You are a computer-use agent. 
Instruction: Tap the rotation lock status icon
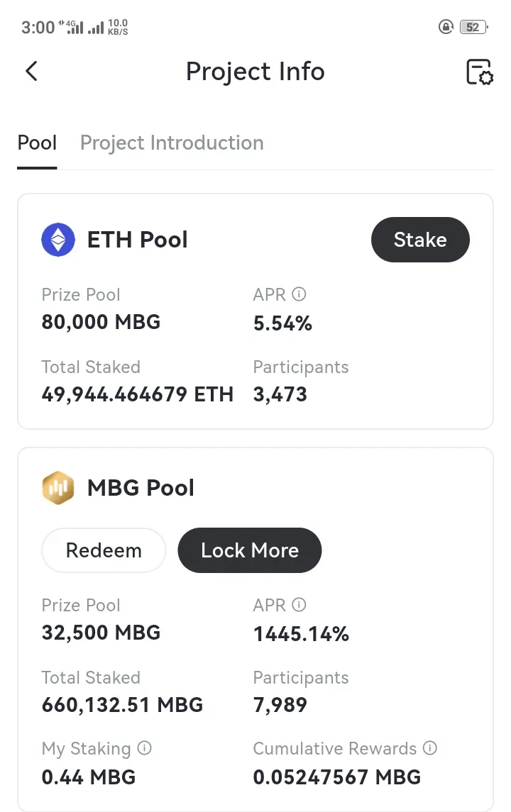click(x=446, y=26)
